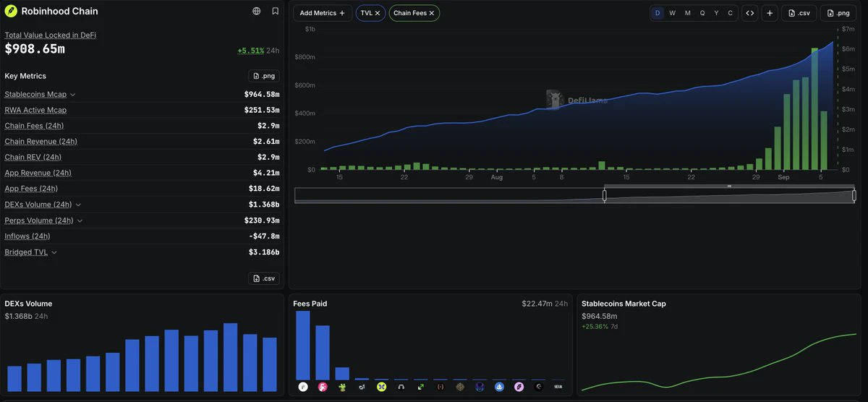Click Chain REV (24h) metric label

[33, 158]
